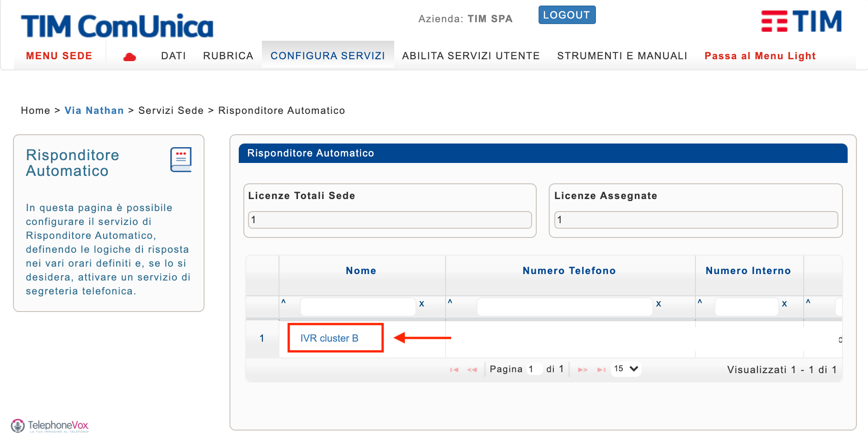
Task: Click 'Risponditore Automatico' breadcrumb text
Action: coord(282,111)
